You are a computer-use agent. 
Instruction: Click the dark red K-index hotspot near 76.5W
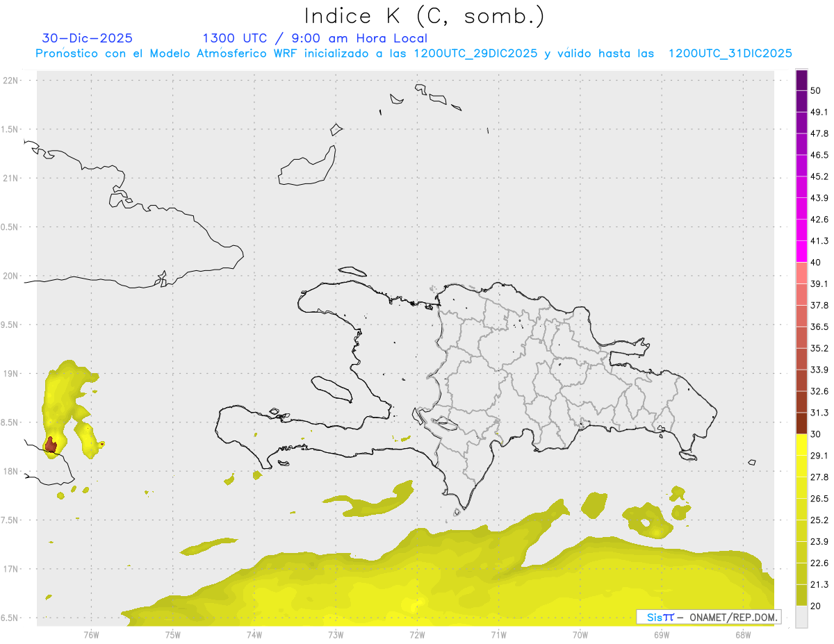coord(51,445)
